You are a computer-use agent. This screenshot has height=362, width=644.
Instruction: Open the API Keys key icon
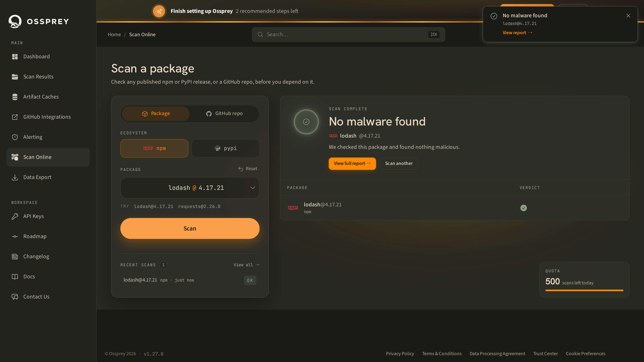click(15, 216)
